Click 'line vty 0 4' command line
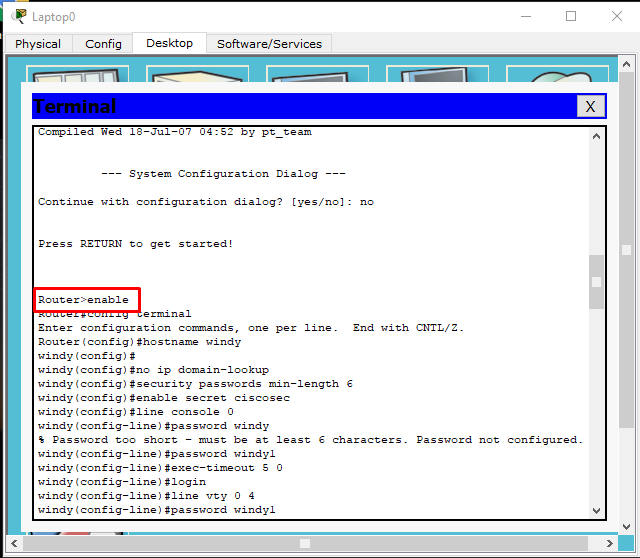The width and height of the screenshot is (640, 558). click(146, 496)
